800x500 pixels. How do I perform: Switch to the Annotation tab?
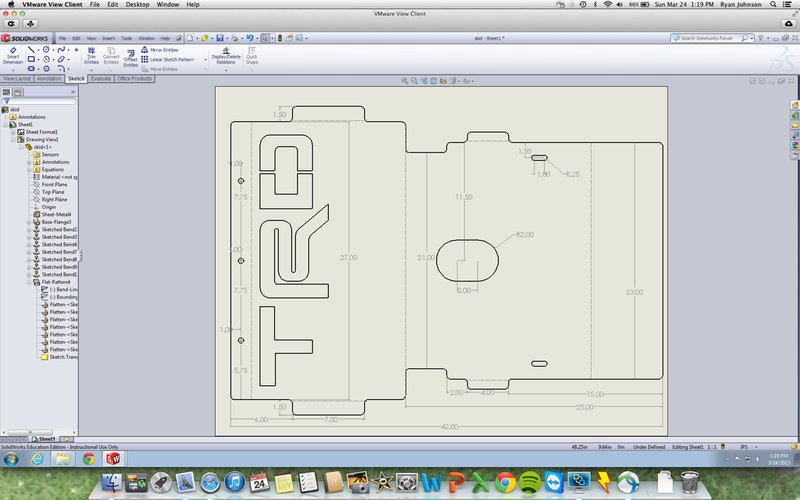click(x=49, y=79)
